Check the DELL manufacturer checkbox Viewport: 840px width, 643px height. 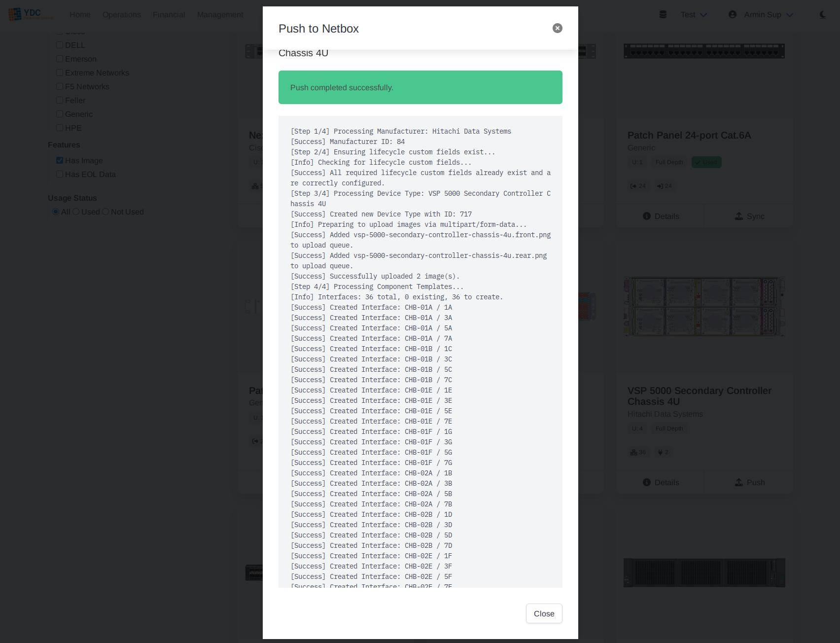[x=60, y=45]
